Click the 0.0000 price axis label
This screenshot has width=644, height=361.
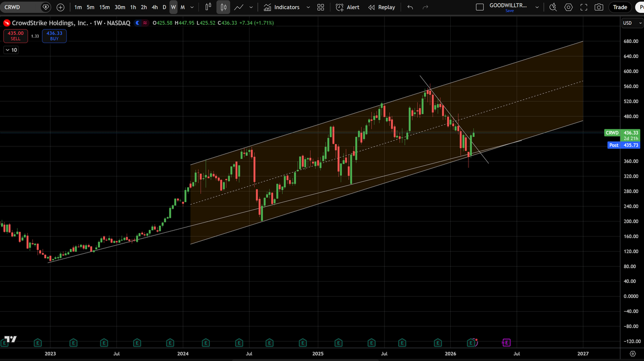tap(630, 296)
